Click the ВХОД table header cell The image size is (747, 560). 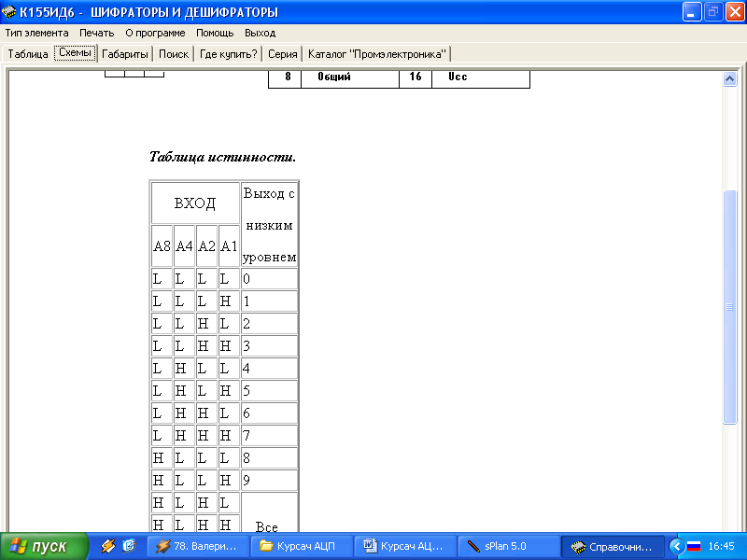pos(195,203)
